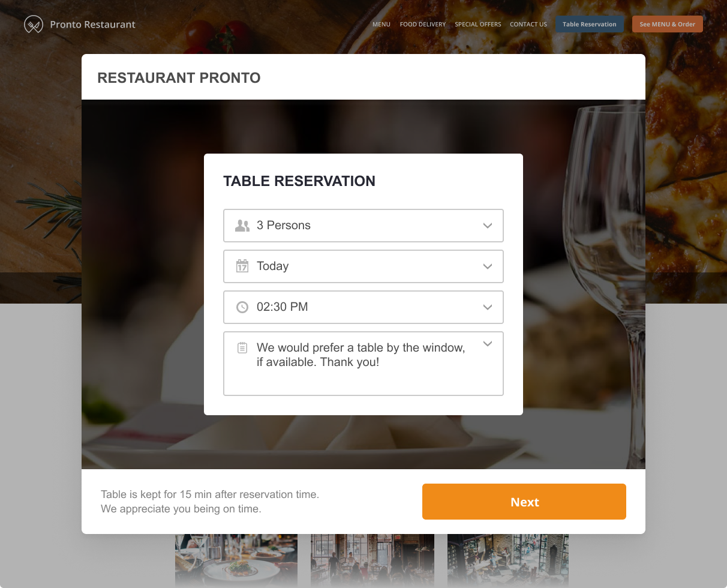Open the date dropdown showing Today
The height and width of the screenshot is (588, 727).
363,266
